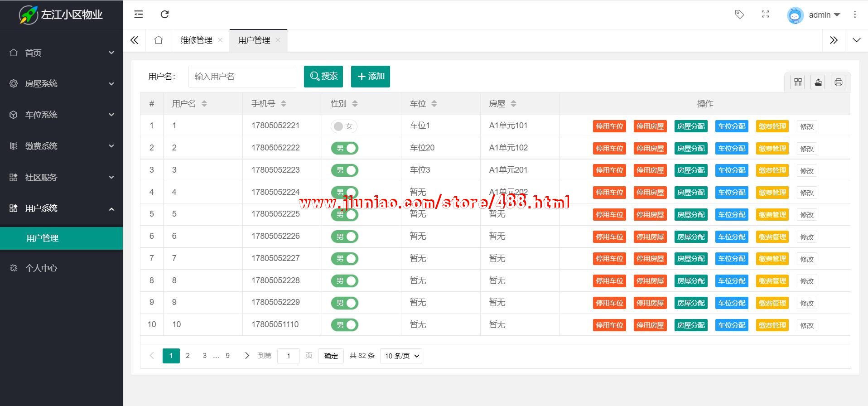Open the tag/notes icon in header

pos(739,14)
